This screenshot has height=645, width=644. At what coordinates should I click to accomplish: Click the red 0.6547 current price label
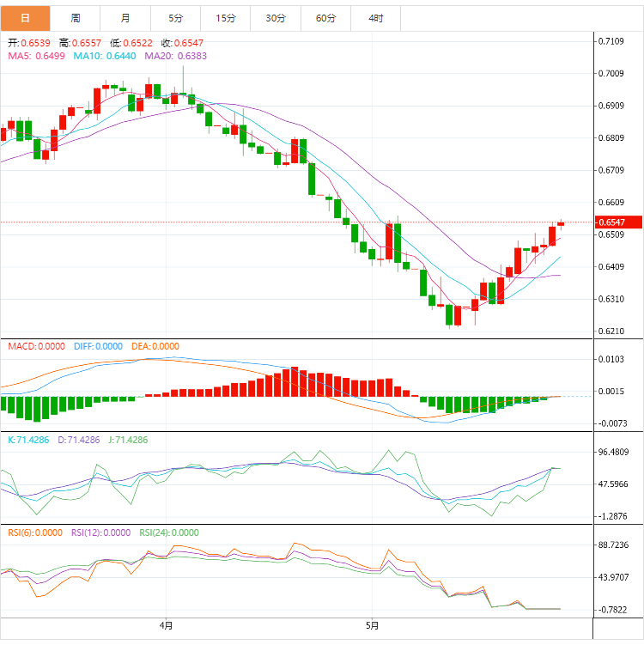[618, 222]
